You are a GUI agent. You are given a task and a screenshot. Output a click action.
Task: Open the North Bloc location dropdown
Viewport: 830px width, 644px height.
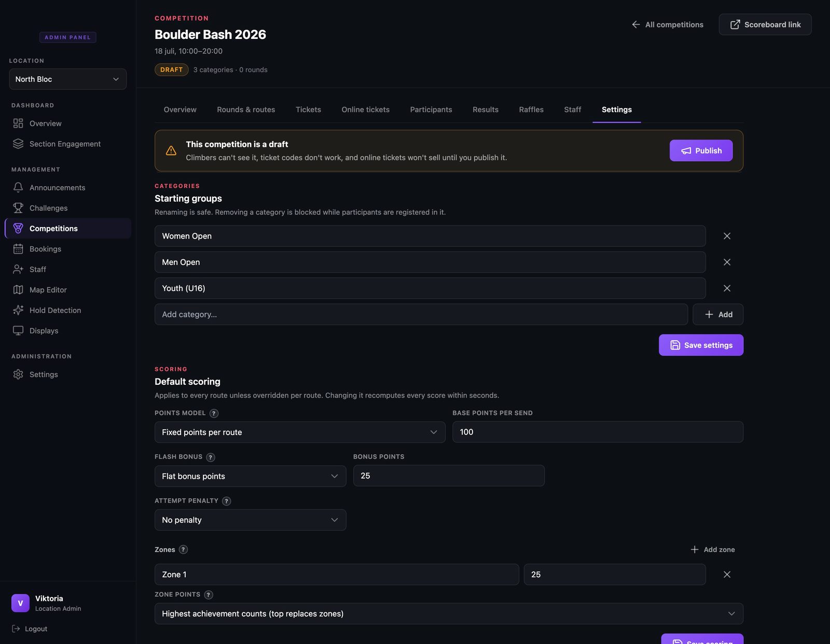coord(68,79)
